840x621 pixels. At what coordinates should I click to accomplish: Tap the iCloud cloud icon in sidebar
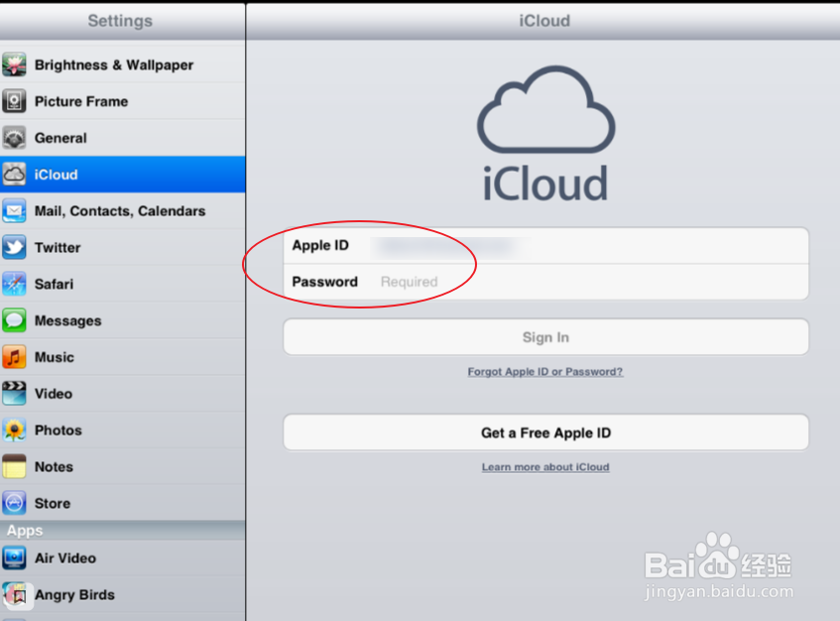pyautogui.click(x=14, y=175)
